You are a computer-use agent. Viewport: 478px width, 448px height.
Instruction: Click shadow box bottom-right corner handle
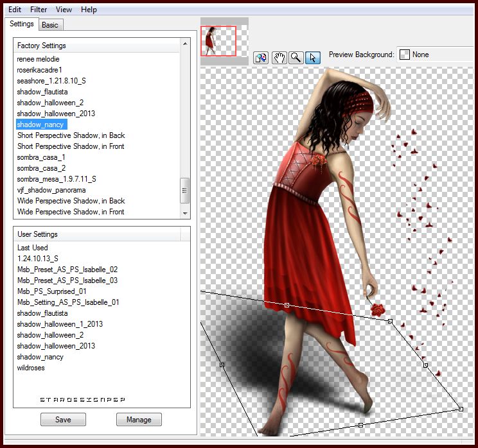(x=461, y=409)
